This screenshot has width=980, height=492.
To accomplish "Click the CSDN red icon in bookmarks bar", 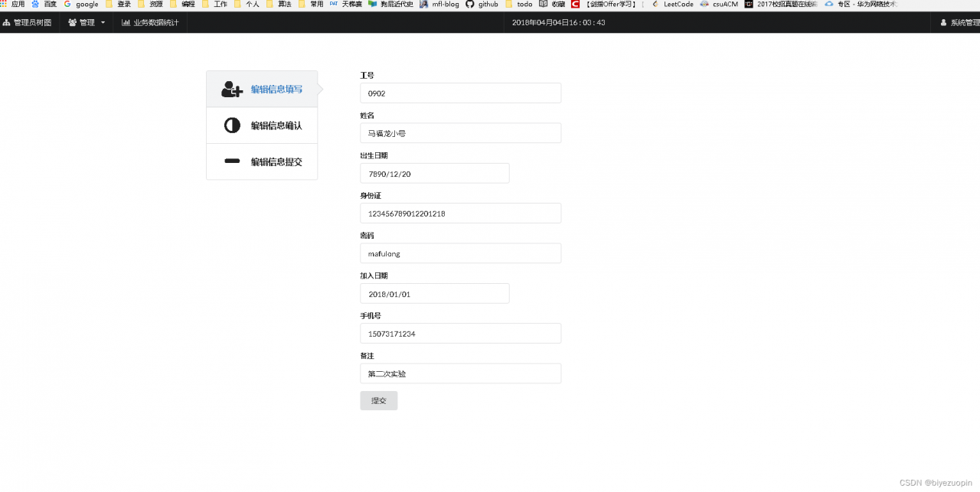I will pyautogui.click(x=575, y=4).
